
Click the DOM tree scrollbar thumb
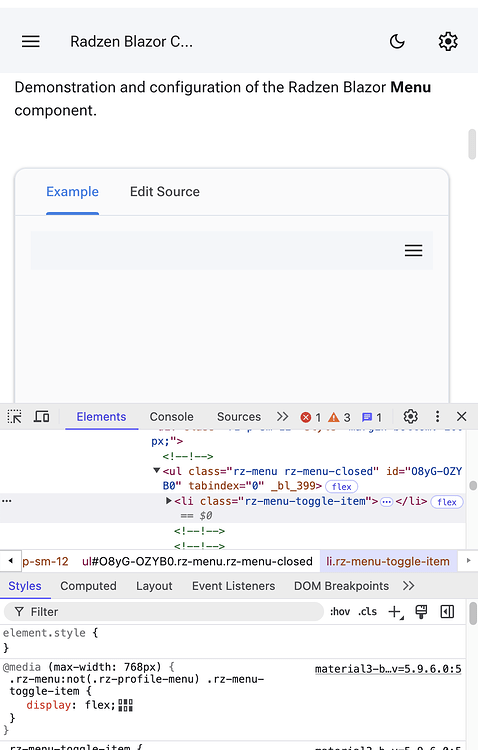click(473, 486)
